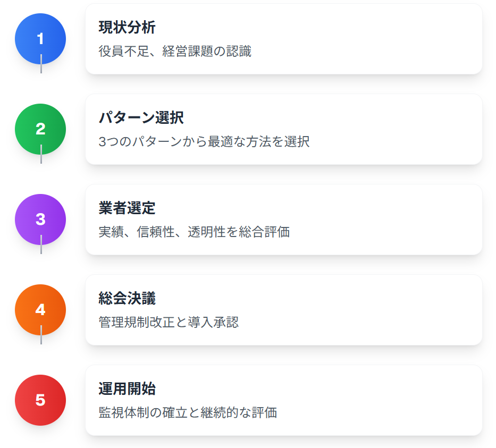Click the blue step 1 circle

tap(40, 39)
